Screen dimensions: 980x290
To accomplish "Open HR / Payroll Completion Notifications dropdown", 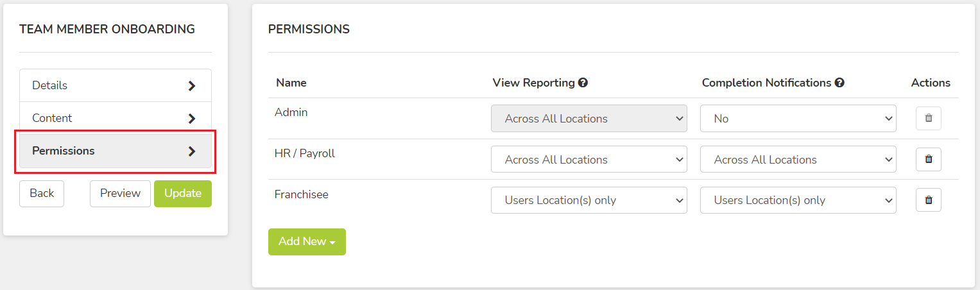I will tap(798, 159).
